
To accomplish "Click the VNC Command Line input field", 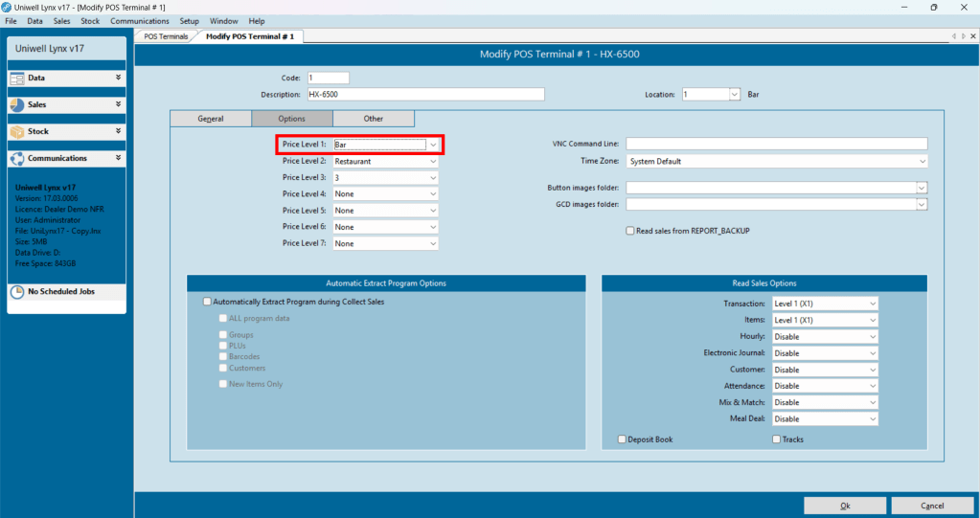I will tap(777, 144).
